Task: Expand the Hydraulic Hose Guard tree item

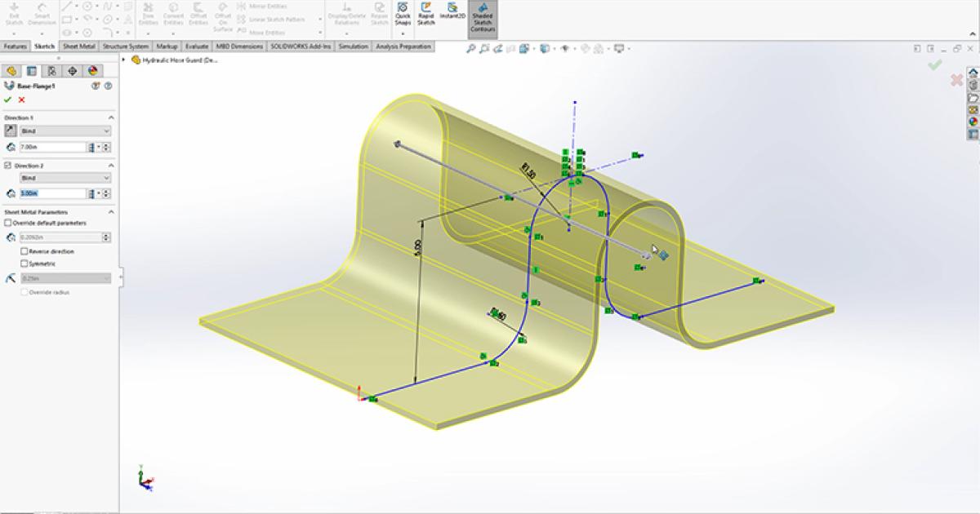Action: pos(125,60)
